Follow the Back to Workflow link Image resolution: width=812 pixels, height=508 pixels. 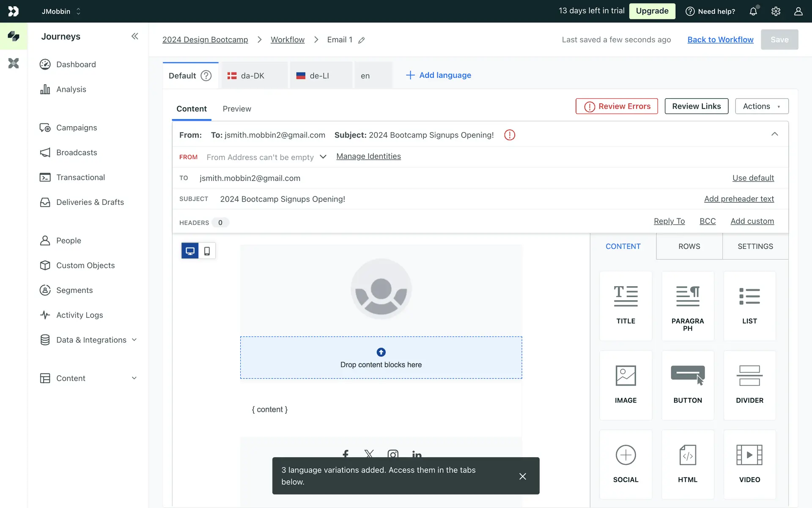720,40
